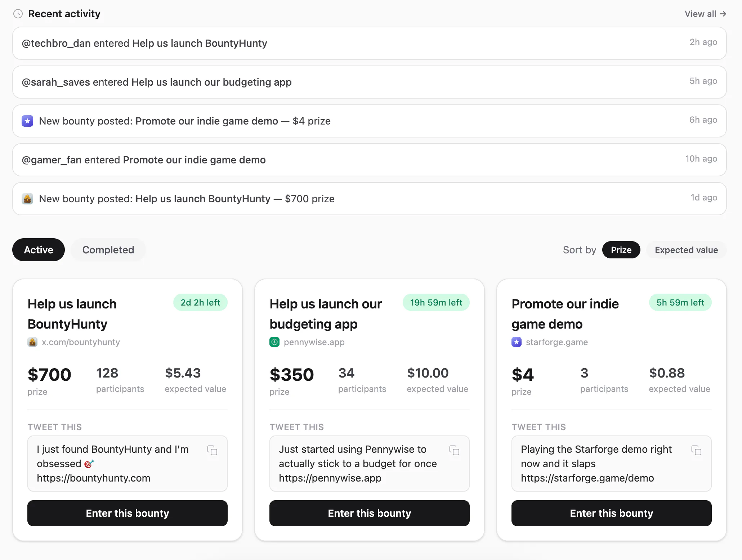Switch to the Completed tab
This screenshot has height=560, width=742.
108,250
